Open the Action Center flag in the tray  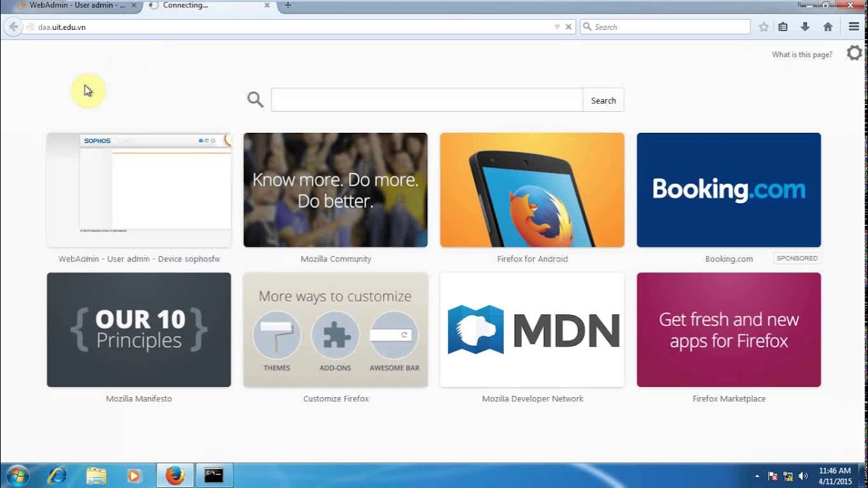tap(772, 476)
